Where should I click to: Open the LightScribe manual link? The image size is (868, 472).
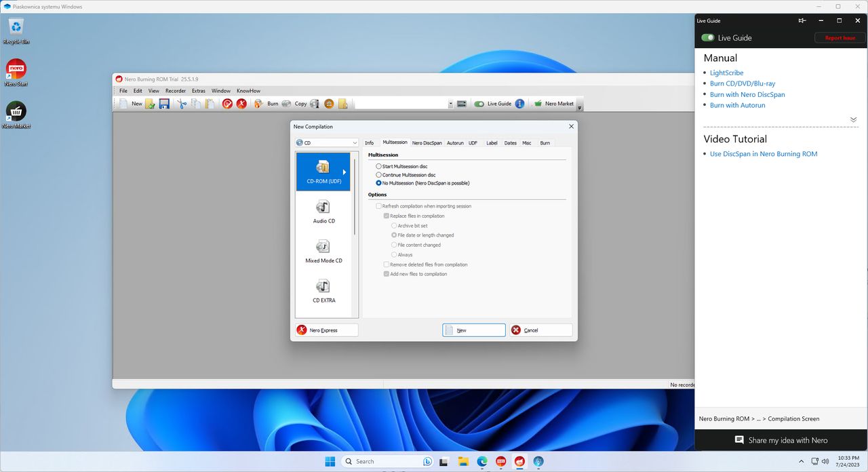click(x=726, y=73)
